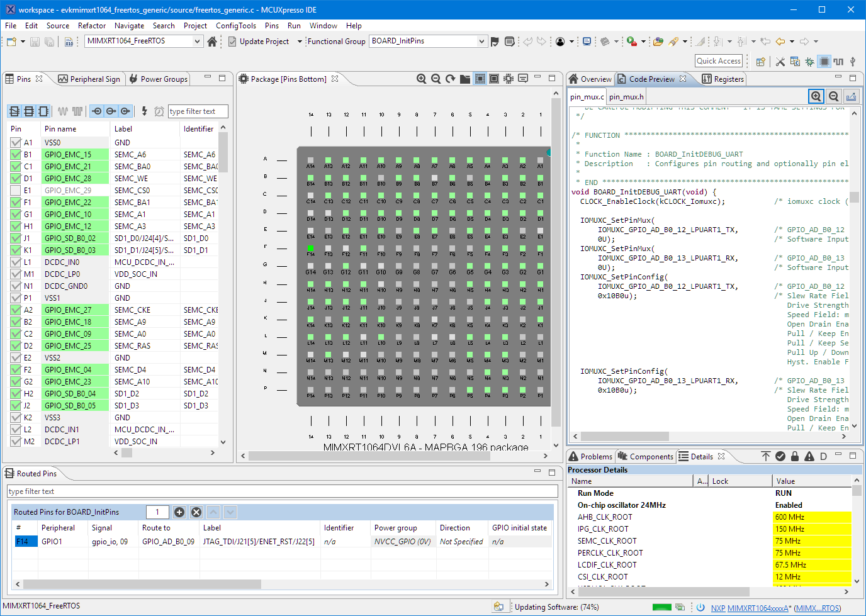
Task: Zoom in on the package view
Action: 421,79
